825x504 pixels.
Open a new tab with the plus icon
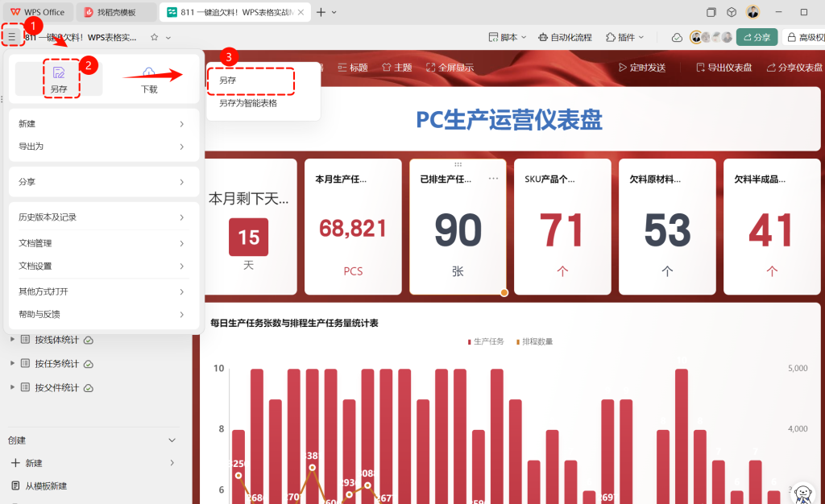(321, 12)
